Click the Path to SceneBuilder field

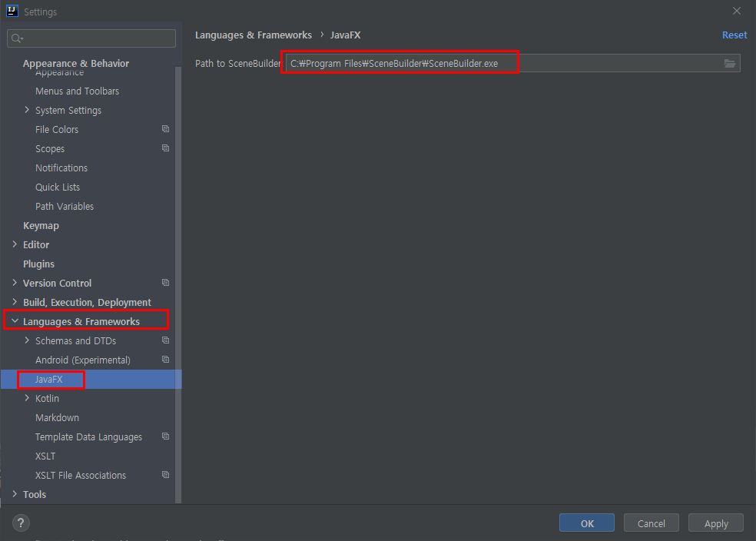click(x=513, y=63)
